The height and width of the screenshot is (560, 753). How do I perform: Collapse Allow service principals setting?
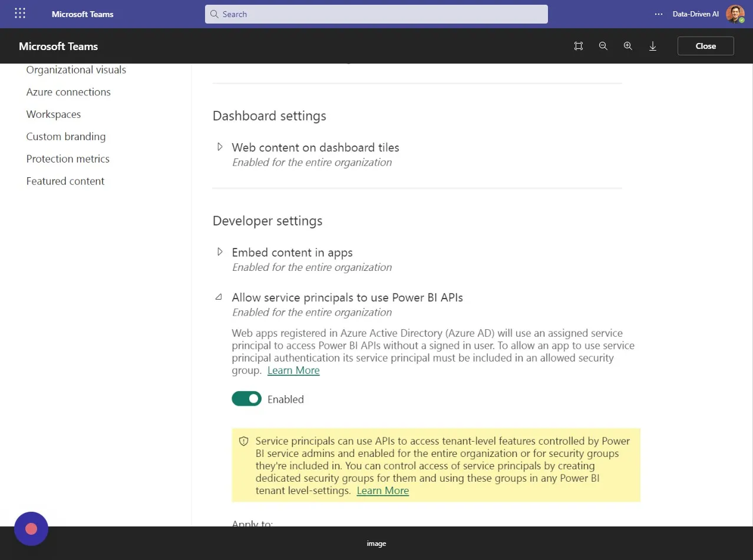click(x=220, y=297)
